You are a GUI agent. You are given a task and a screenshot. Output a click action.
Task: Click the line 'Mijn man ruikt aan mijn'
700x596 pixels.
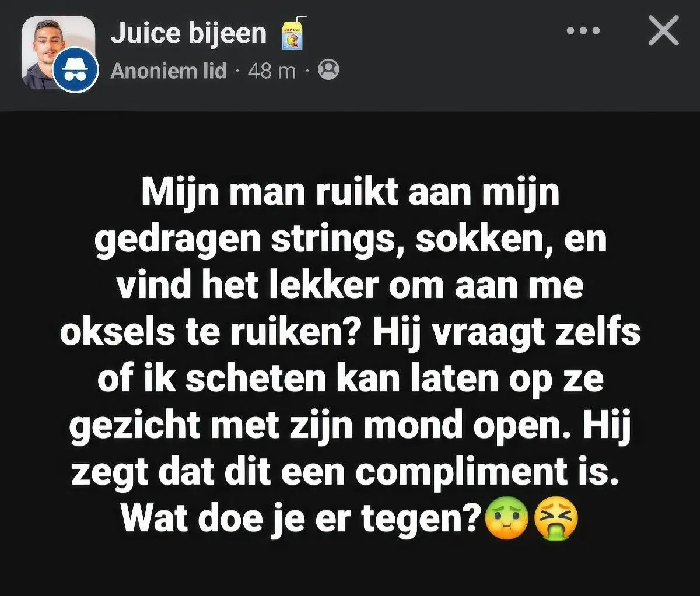point(350,192)
